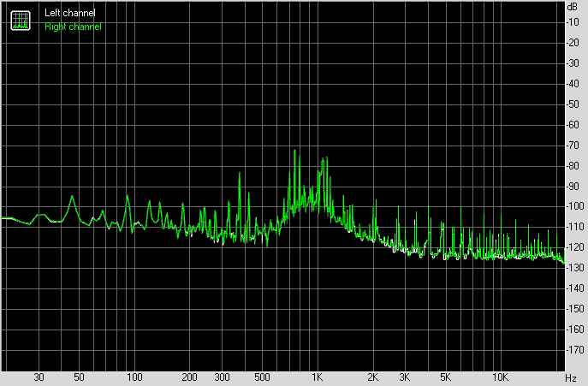This screenshot has height=386, width=588.
Task: Click the Hz axis unit label
Action: point(571,377)
